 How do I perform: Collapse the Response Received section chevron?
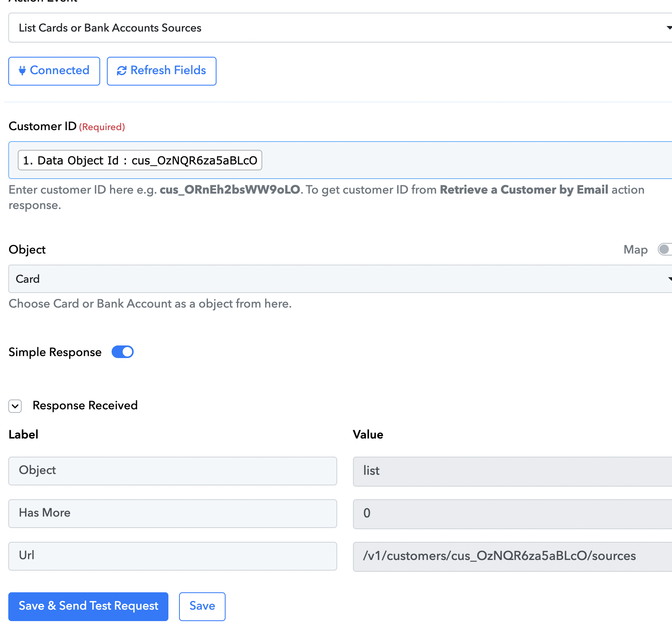(15, 406)
